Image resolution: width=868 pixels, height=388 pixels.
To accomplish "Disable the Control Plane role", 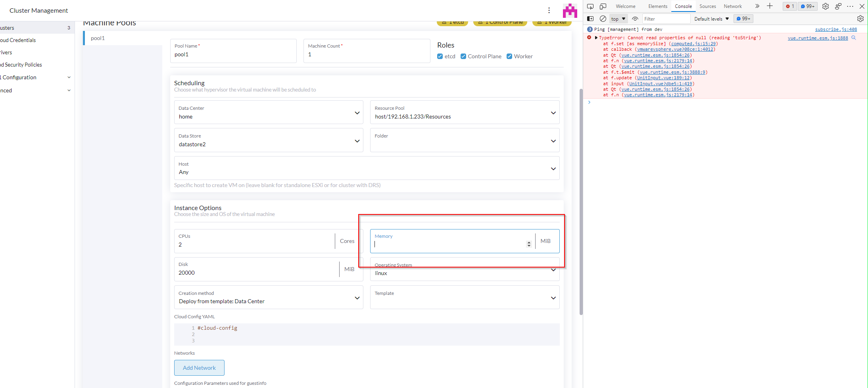I will tap(463, 56).
